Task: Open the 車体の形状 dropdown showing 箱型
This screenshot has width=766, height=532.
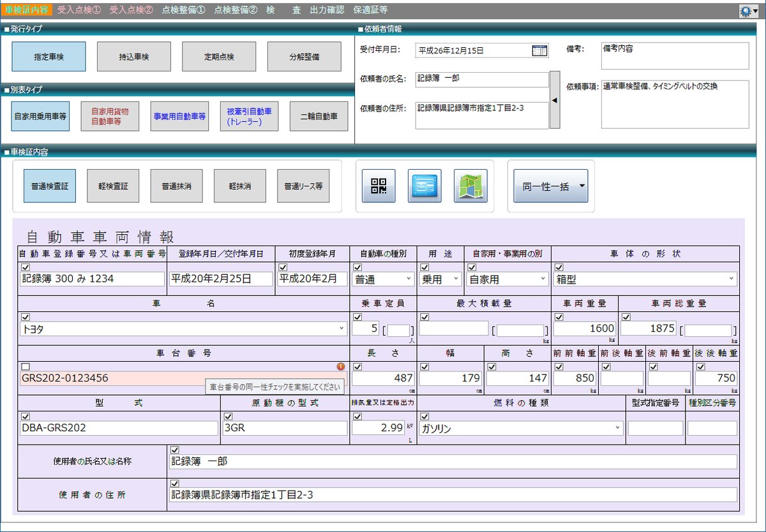Action: click(x=645, y=279)
